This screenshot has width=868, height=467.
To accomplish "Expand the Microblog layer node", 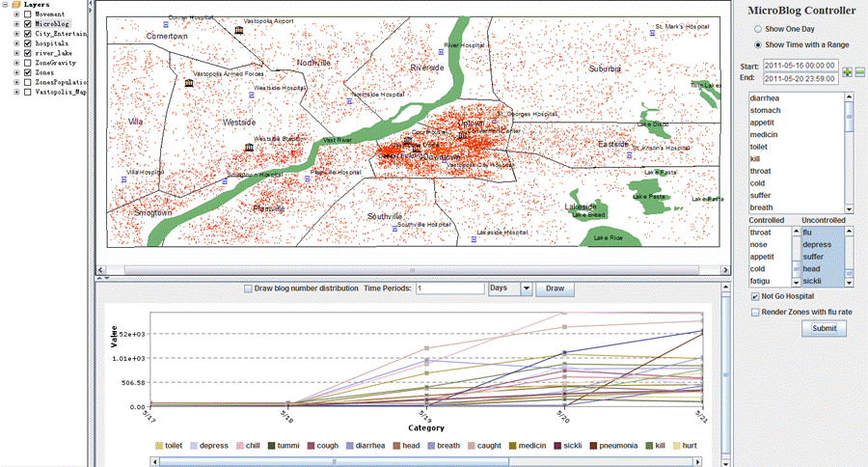I will coord(16,24).
